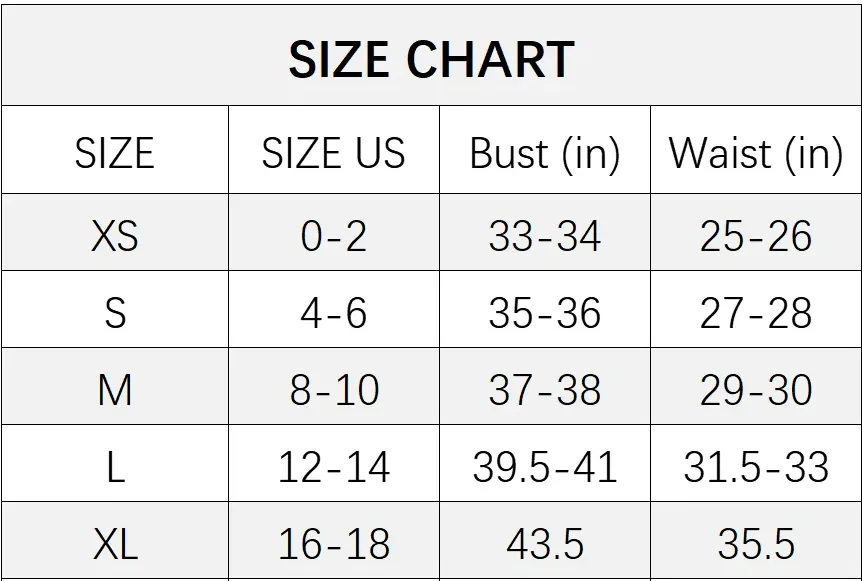Select the SIZE US column header

click(334, 150)
